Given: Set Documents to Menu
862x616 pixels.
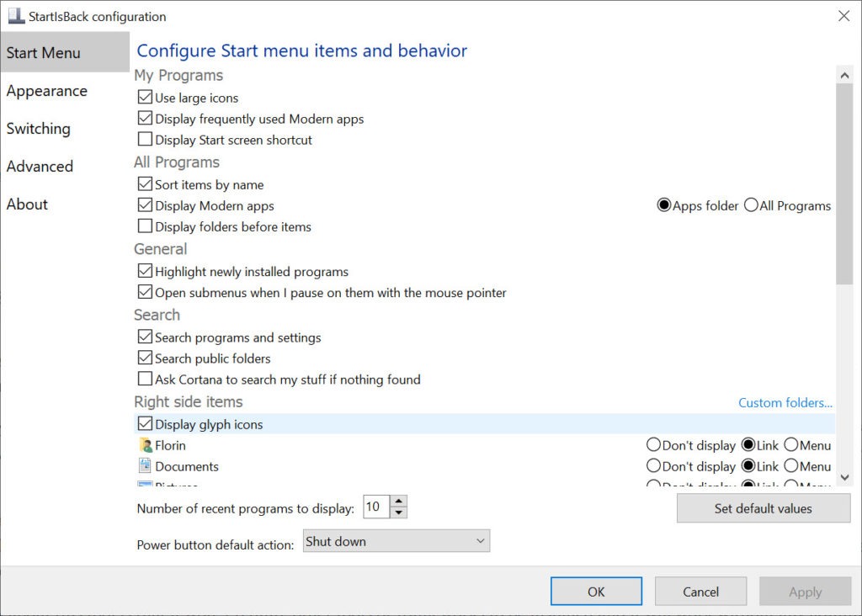Looking at the screenshot, I should click(791, 465).
